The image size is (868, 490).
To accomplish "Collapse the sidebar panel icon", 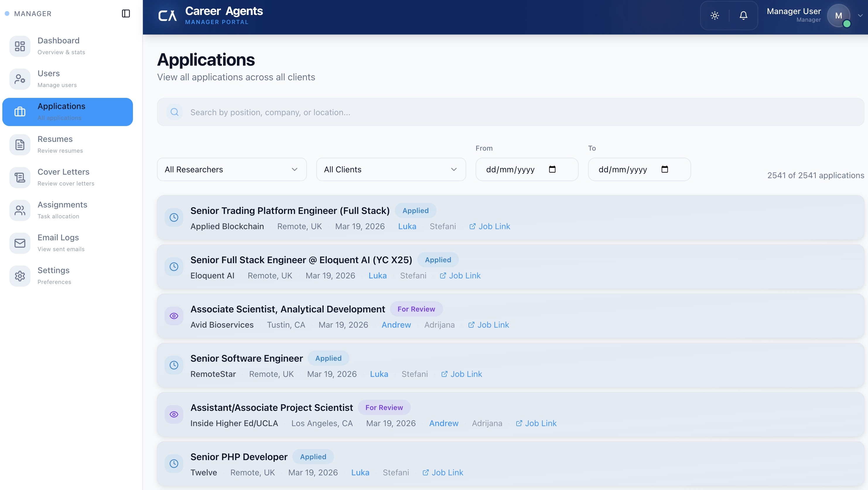I will pos(126,13).
